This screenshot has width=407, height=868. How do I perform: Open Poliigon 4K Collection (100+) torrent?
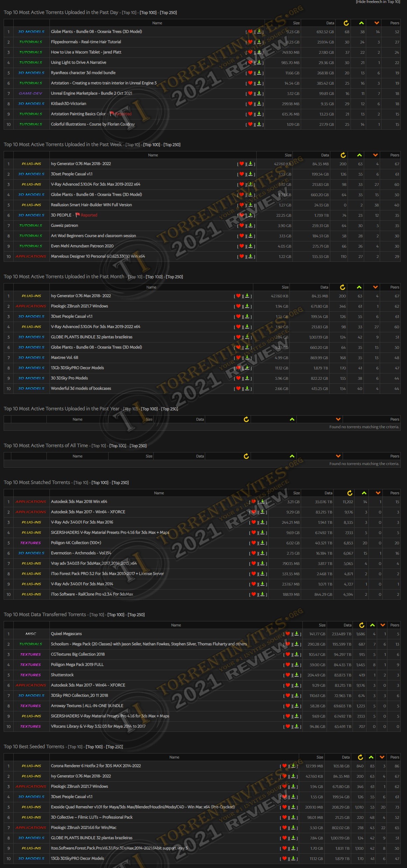click(76, 543)
